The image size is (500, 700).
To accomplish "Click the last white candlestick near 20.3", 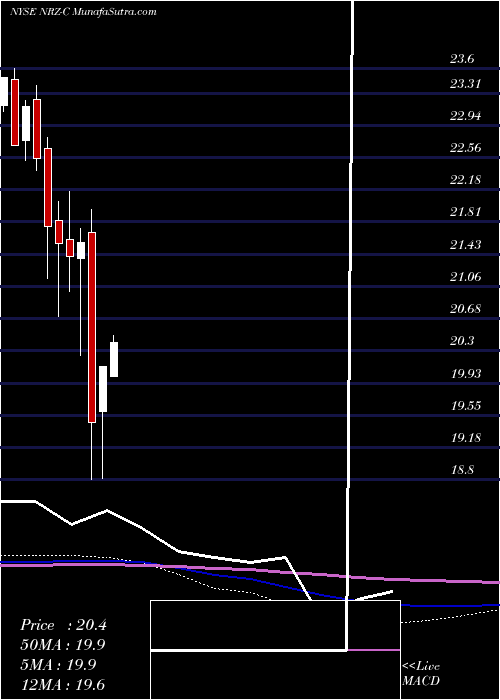I will click(114, 359).
